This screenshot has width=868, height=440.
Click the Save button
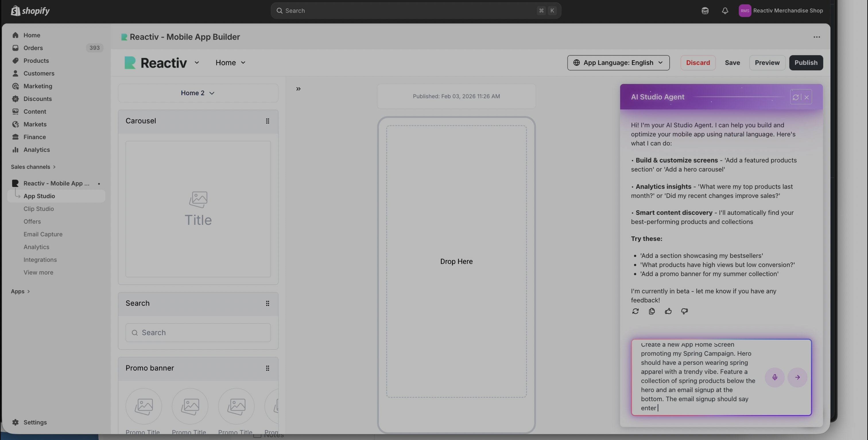click(732, 63)
